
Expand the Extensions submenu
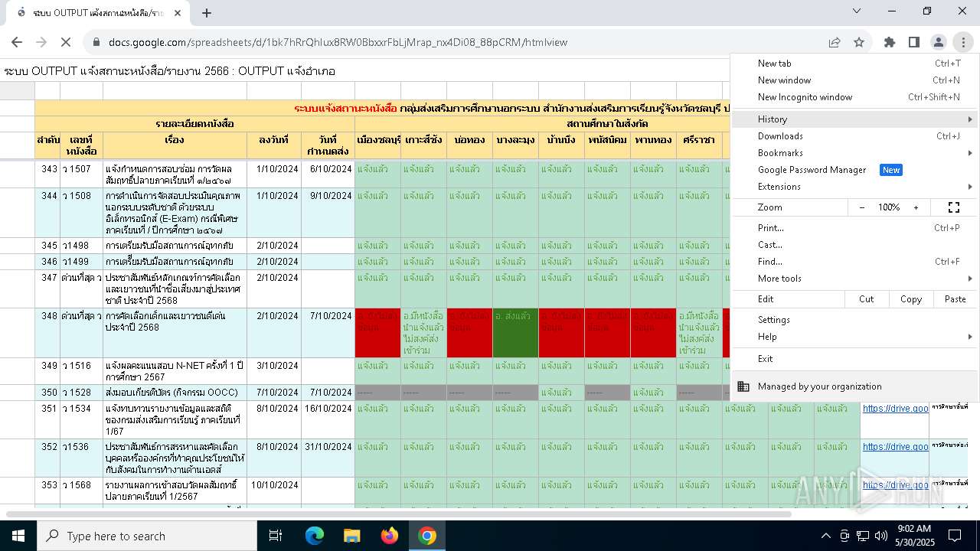tap(854, 187)
